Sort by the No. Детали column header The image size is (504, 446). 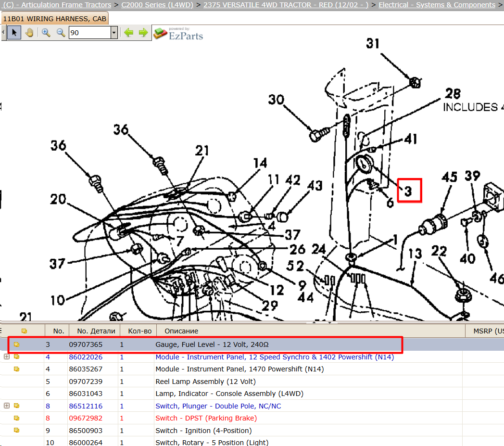tap(96, 331)
